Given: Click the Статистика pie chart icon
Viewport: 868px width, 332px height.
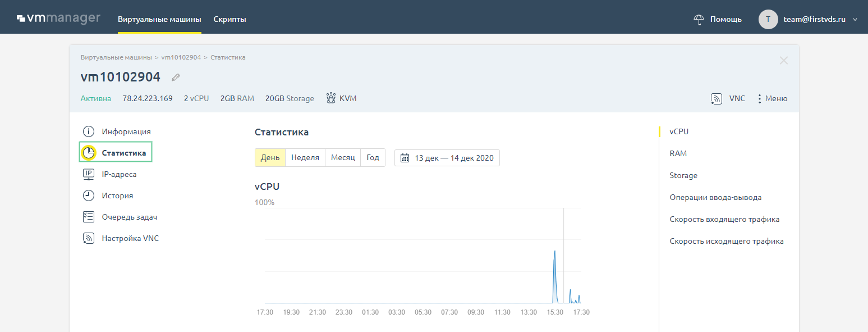Looking at the screenshot, I should [89, 152].
